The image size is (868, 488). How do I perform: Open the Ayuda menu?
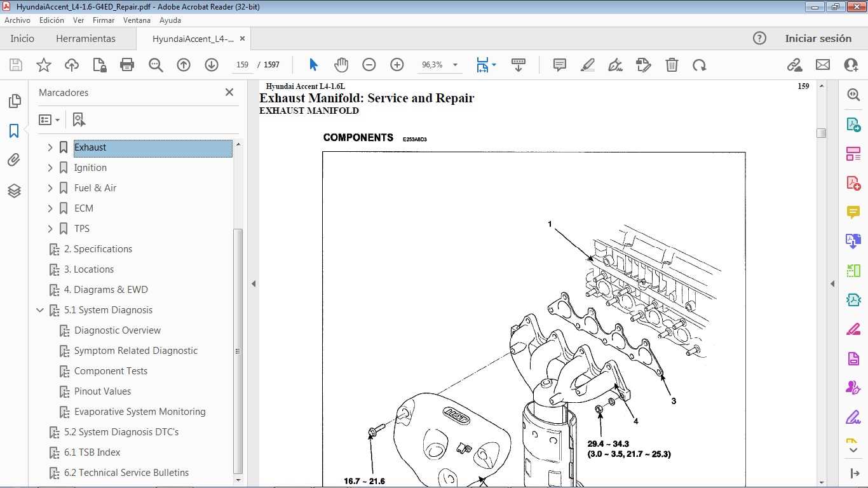click(x=170, y=20)
